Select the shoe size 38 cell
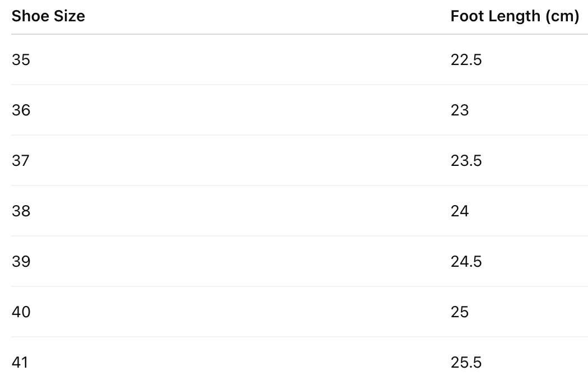The width and height of the screenshot is (588, 380). (x=21, y=211)
